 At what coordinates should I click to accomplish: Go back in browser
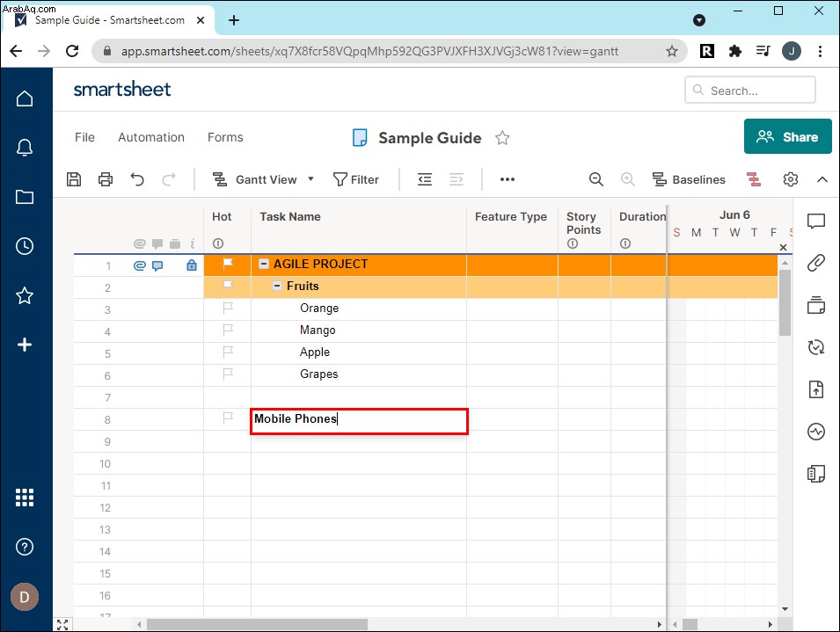coord(16,51)
